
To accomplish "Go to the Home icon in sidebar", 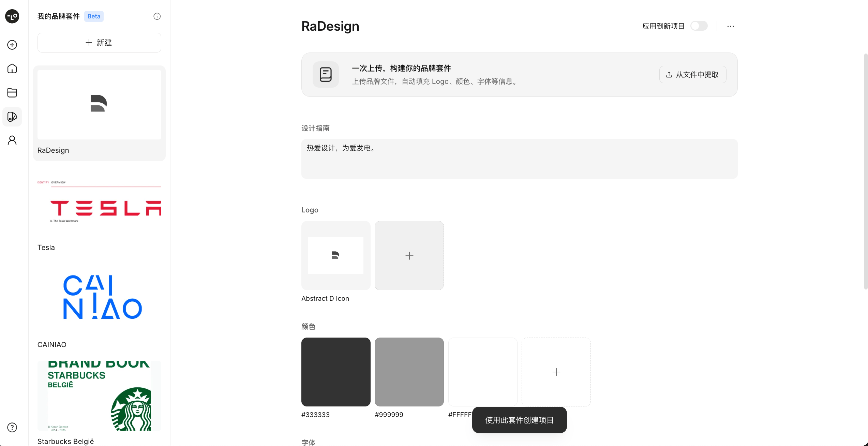I will [12, 69].
